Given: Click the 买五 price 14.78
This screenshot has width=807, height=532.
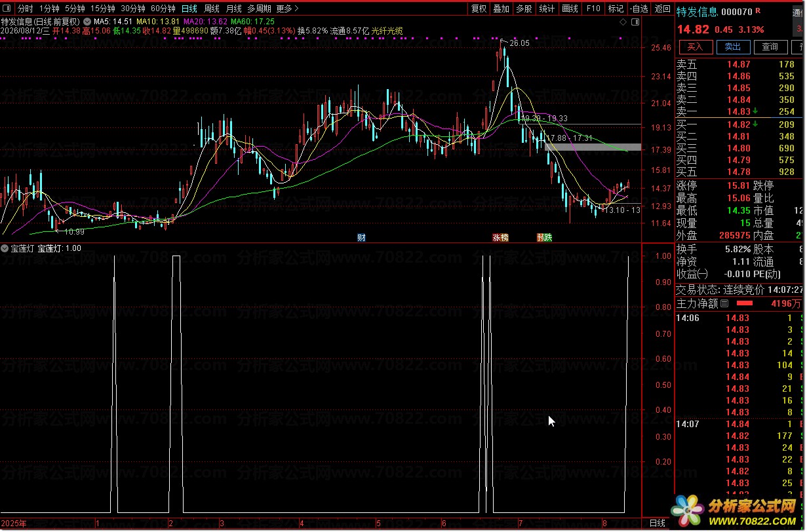Looking at the screenshot, I should (x=738, y=172).
